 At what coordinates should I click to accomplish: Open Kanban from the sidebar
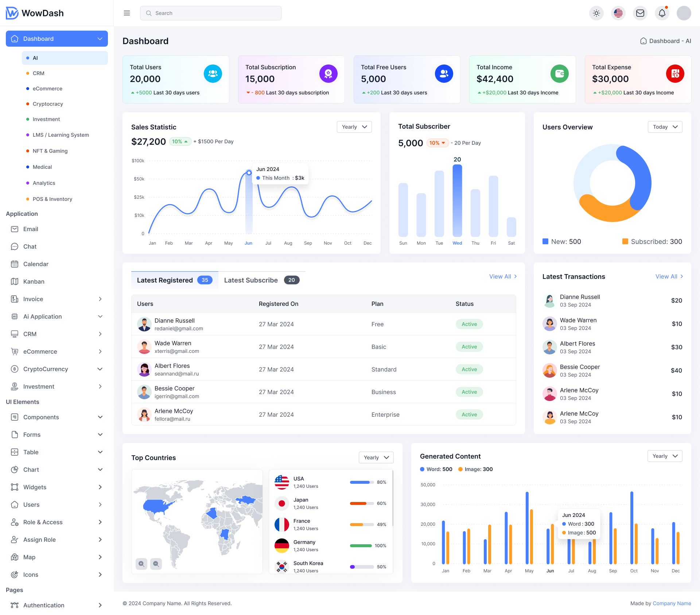pyautogui.click(x=34, y=281)
